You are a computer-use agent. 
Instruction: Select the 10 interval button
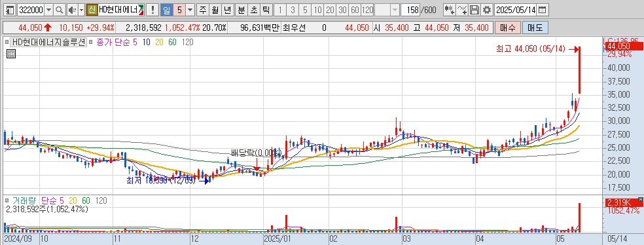point(317,9)
